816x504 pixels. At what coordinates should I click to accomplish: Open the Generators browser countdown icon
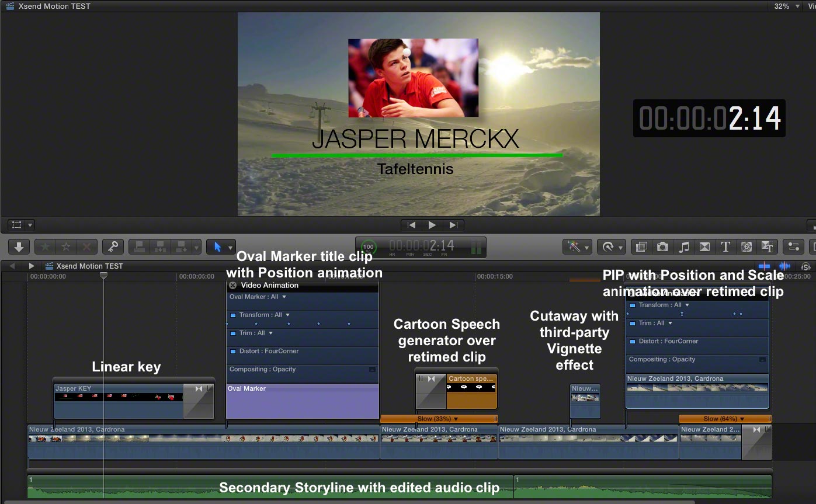[746, 247]
